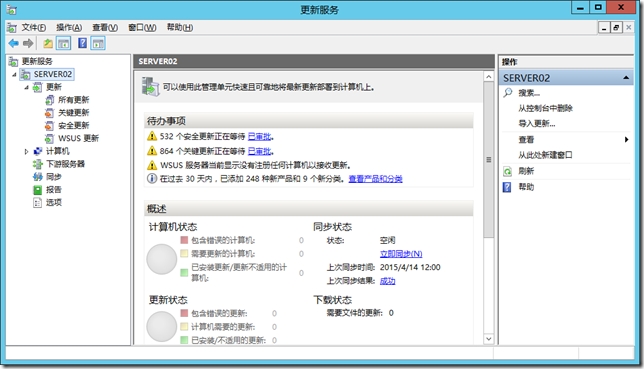Open Help via the blue question toolbar icon
Viewport: 644px width, 369px height.
pyautogui.click(x=82, y=43)
